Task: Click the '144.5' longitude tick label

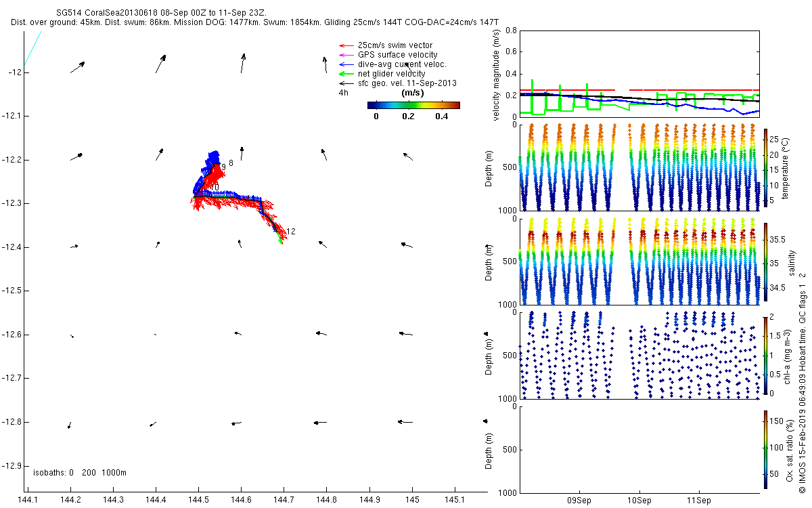Action: coord(198,500)
